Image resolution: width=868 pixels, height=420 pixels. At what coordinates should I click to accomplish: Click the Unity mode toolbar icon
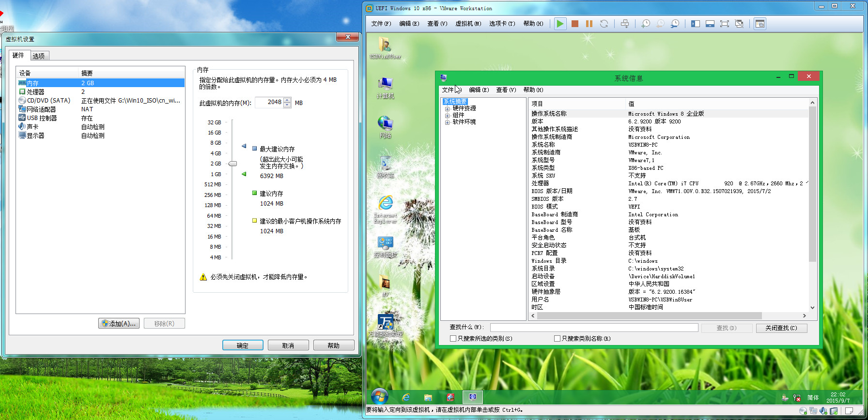pyautogui.click(x=739, y=24)
